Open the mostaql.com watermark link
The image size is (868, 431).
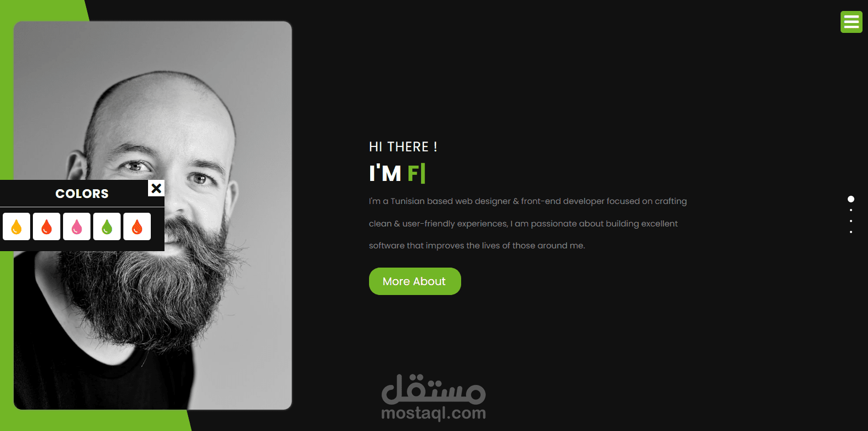point(433,398)
